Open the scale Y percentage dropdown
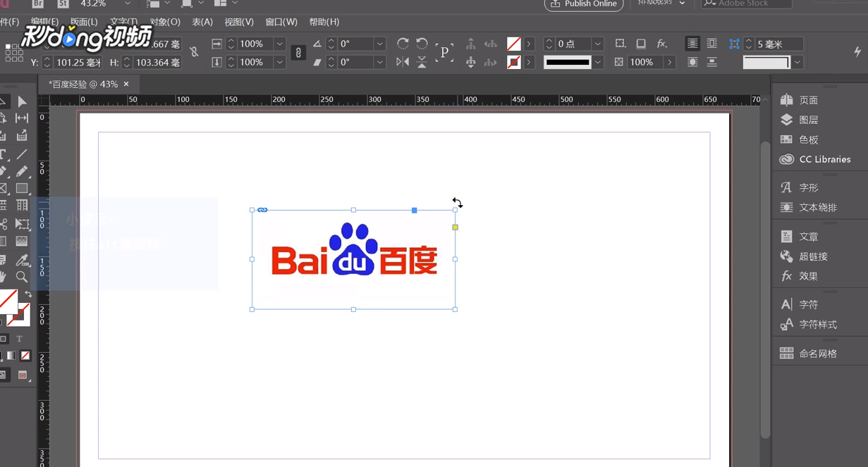The height and width of the screenshot is (467, 868). coord(279,62)
